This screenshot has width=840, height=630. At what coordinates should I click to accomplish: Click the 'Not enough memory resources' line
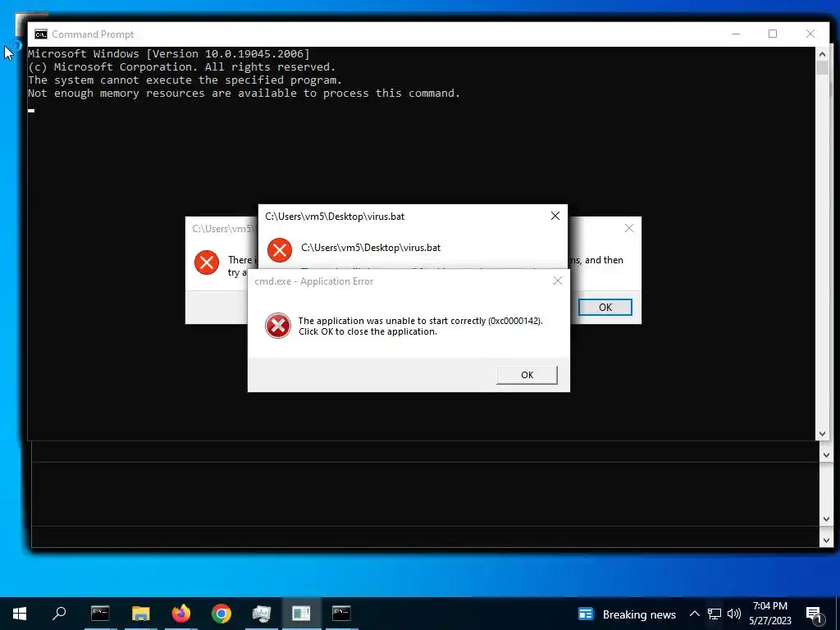(x=244, y=94)
